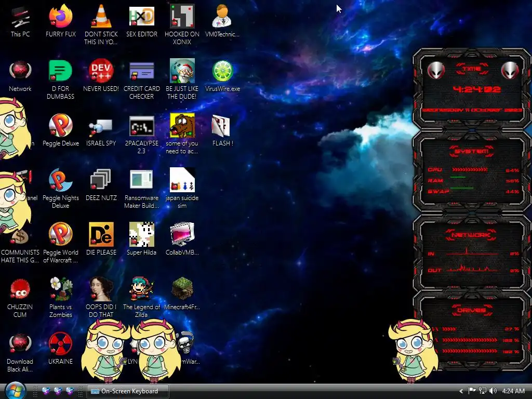532x399 pixels.
Task: Open the Action Center flag tray icon
Action: tap(472, 391)
